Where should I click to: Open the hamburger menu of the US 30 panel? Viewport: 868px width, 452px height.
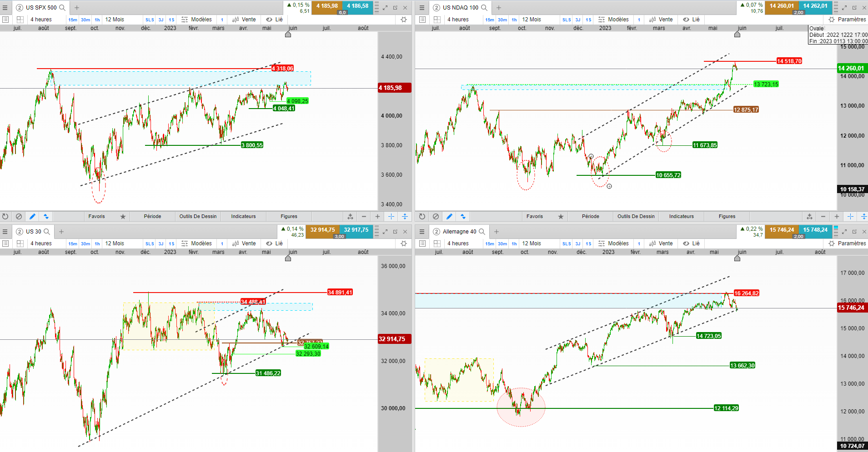click(5, 232)
